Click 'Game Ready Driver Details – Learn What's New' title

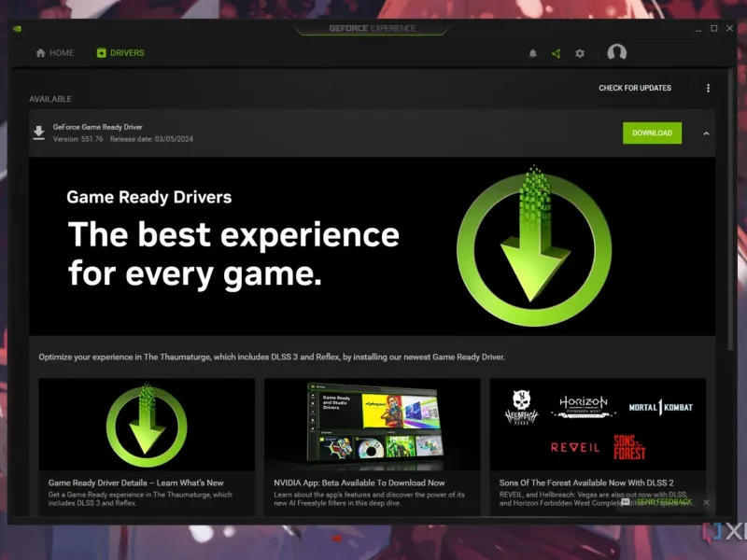click(x=135, y=483)
